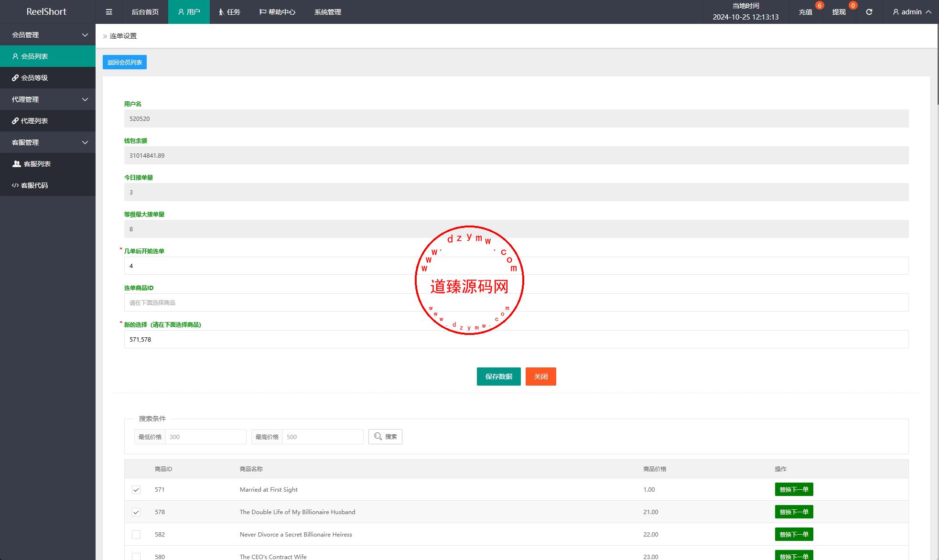Switch to the 任务 tab

click(229, 12)
